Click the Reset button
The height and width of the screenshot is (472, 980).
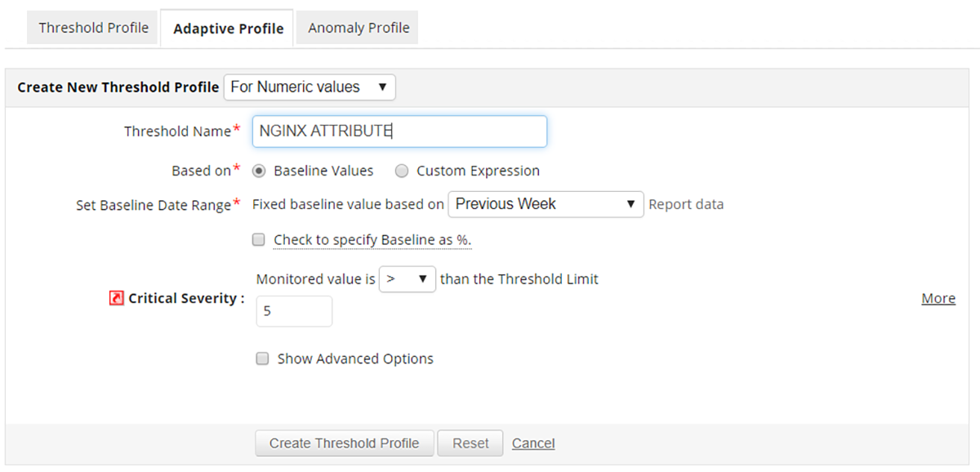click(x=470, y=443)
